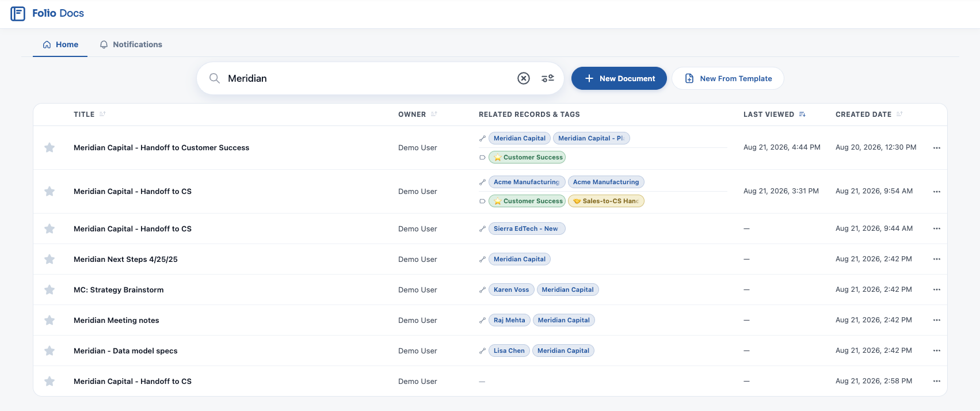Click created date Aug 20, 2026, 12:30 PM
The width and height of the screenshot is (980, 411).
(876, 147)
